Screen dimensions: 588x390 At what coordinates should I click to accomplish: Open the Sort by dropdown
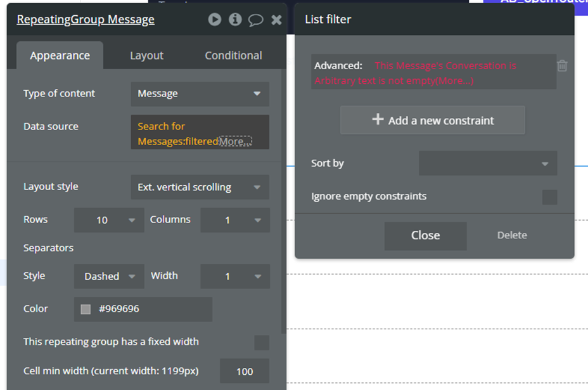tap(487, 164)
